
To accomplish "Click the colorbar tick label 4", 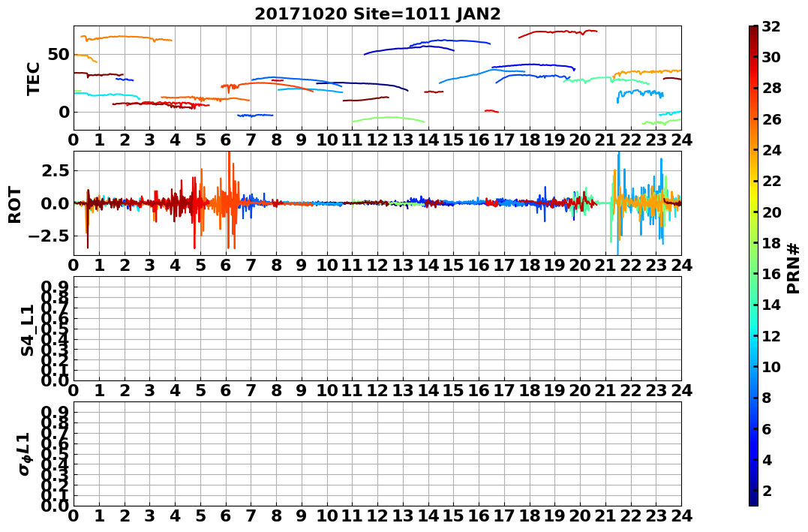I will coord(767,459).
